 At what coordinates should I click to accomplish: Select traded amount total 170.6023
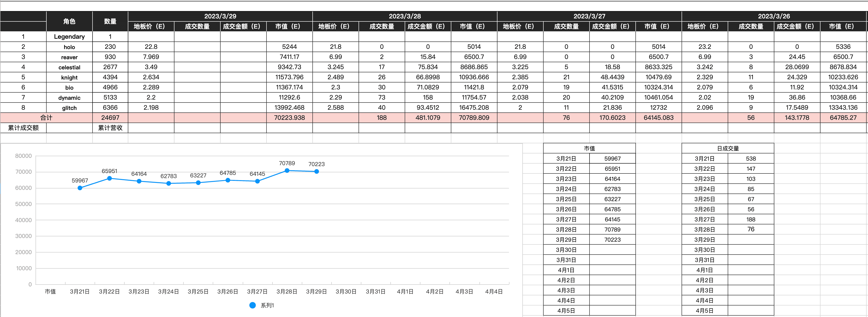pyautogui.click(x=612, y=118)
